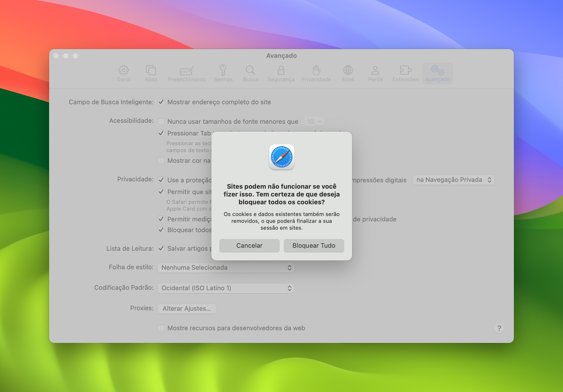This screenshot has width=563, height=392.
Task: Click dialog text about removing cookies
Action: click(281, 221)
